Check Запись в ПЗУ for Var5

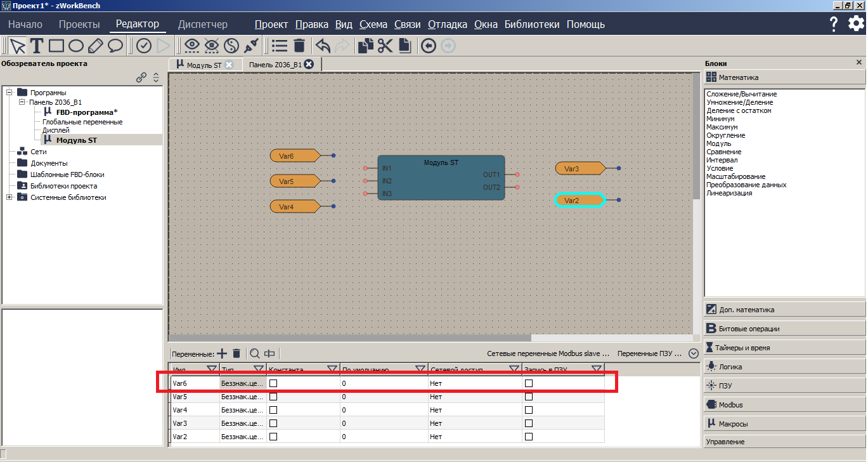click(x=528, y=396)
